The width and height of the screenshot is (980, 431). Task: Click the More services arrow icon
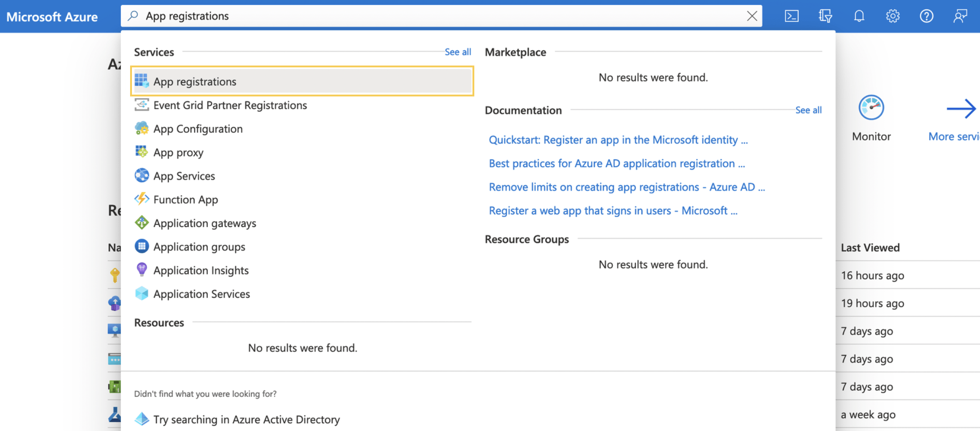(x=961, y=109)
